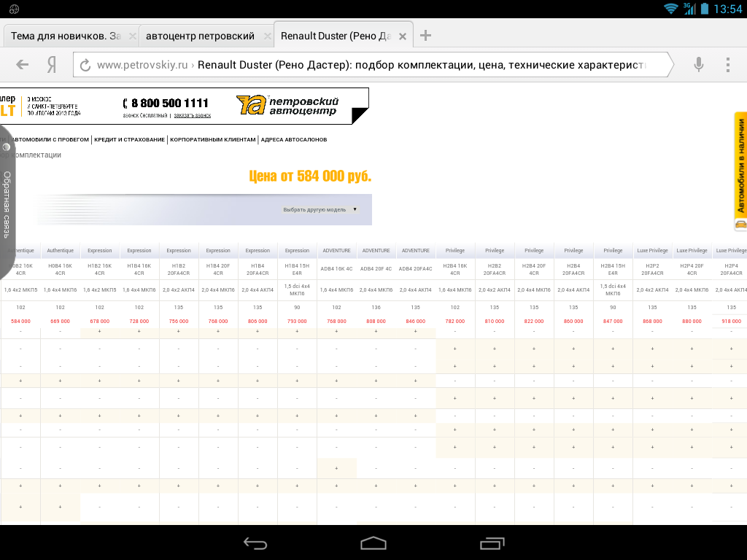Screen dimensions: 747x560
Task: Add a new tab with the plus icon
Action: point(425,35)
